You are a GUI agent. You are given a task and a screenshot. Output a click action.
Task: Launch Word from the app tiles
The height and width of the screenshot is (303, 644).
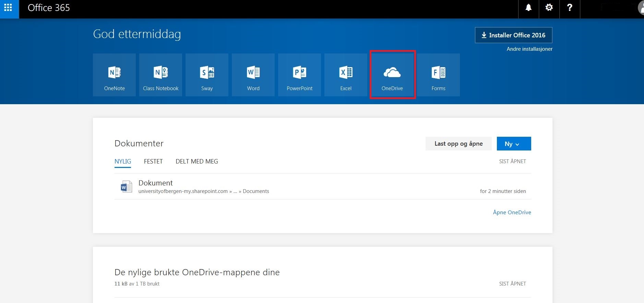click(253, 75)
